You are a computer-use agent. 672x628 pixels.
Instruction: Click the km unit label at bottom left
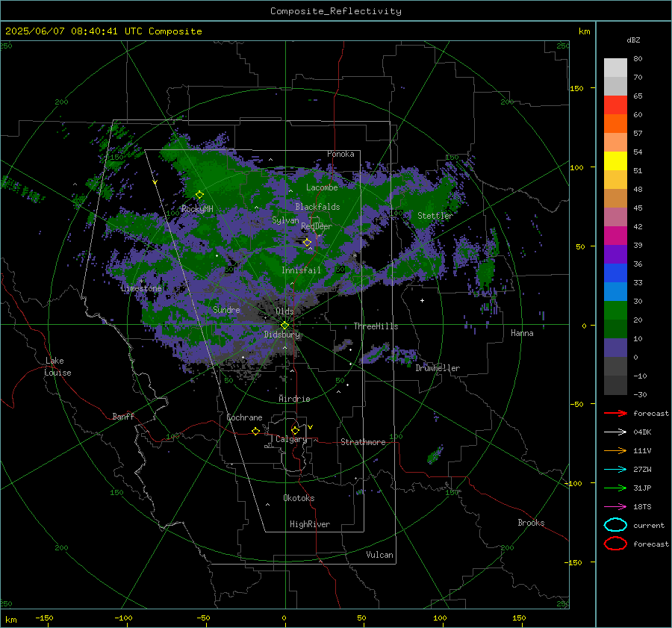pos(11,620)
